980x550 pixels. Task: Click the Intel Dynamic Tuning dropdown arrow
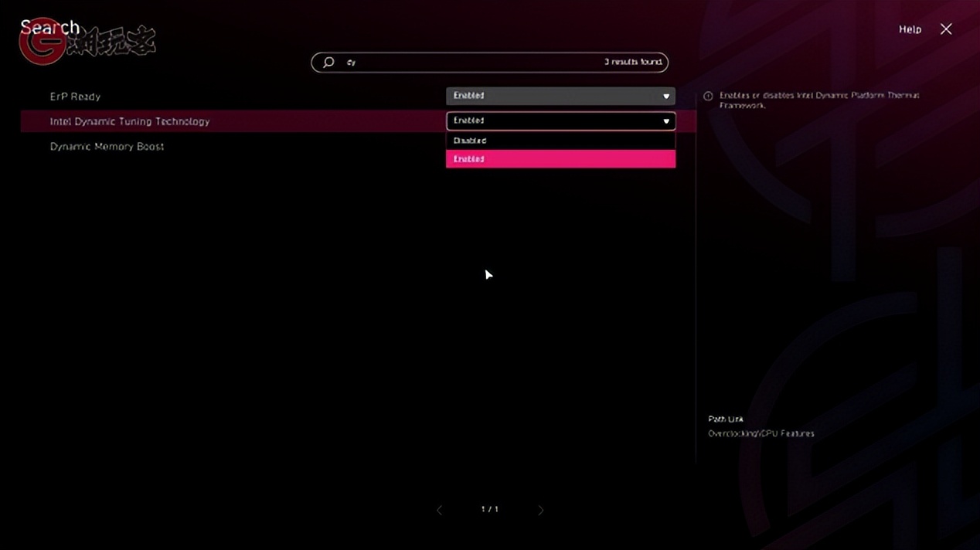(666, 121)
